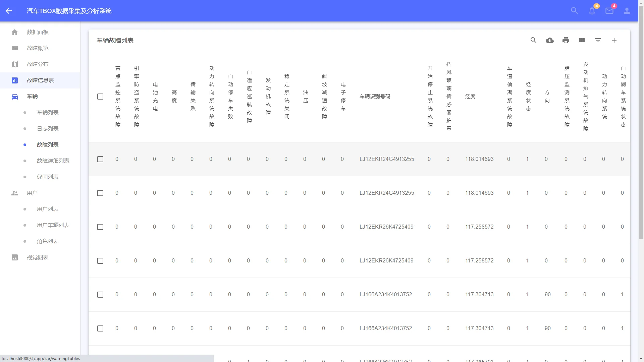Open the mail messages icon
Viewport: 644px width, 362px height.
pos(609,11)
